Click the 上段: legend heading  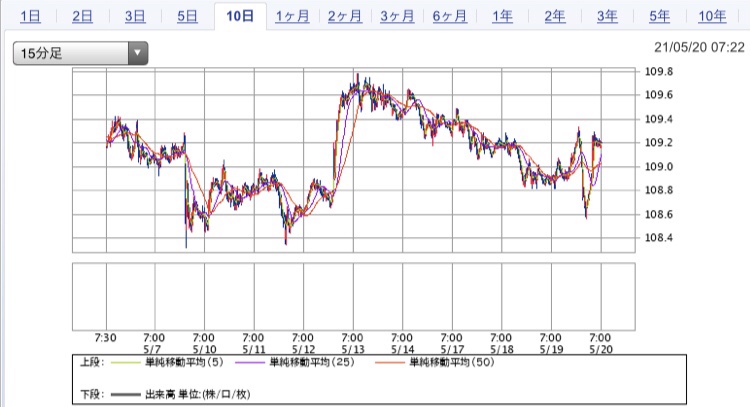[x=92, y=362]
